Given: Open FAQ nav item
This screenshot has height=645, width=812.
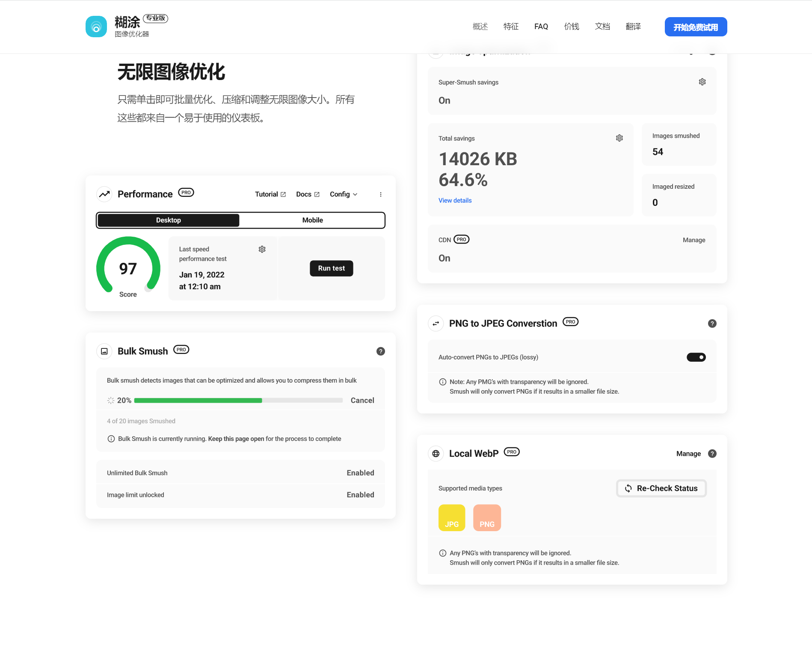Looking at the screenshot, I should 541,27.
